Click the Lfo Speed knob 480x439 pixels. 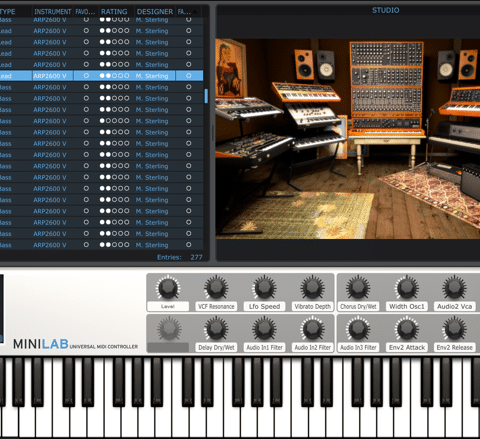[x=264, y=288]
